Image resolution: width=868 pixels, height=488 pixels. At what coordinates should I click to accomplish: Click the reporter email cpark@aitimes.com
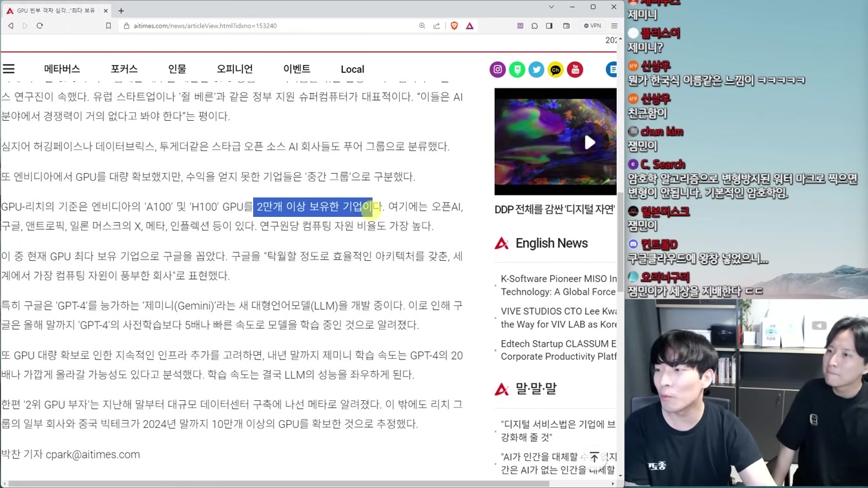[x=93, y=454]
